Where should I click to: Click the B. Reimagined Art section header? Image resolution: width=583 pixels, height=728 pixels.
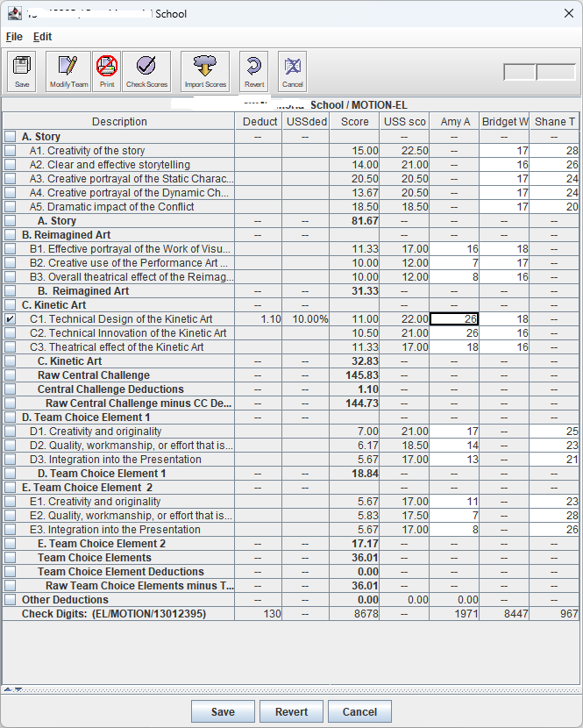(66, 235)
